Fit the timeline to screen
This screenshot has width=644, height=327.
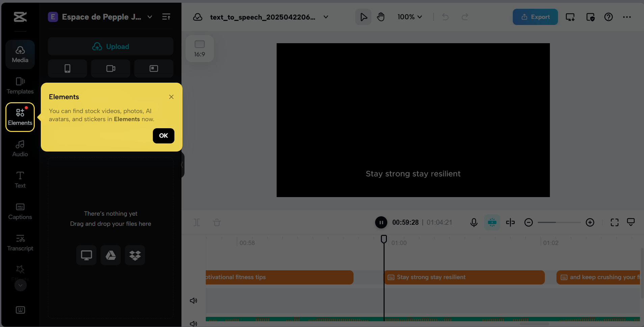[x=615, y=222]
